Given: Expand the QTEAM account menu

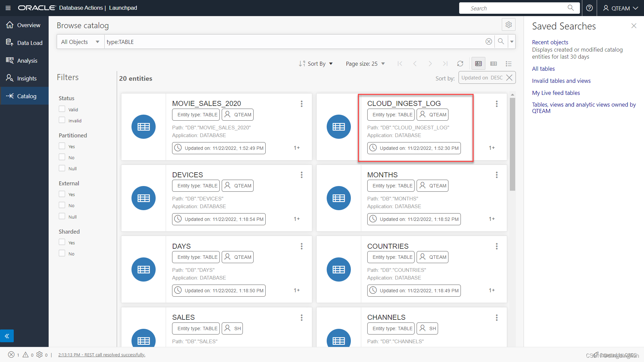Looking at the screenshot, I should [x=620, y=8].
